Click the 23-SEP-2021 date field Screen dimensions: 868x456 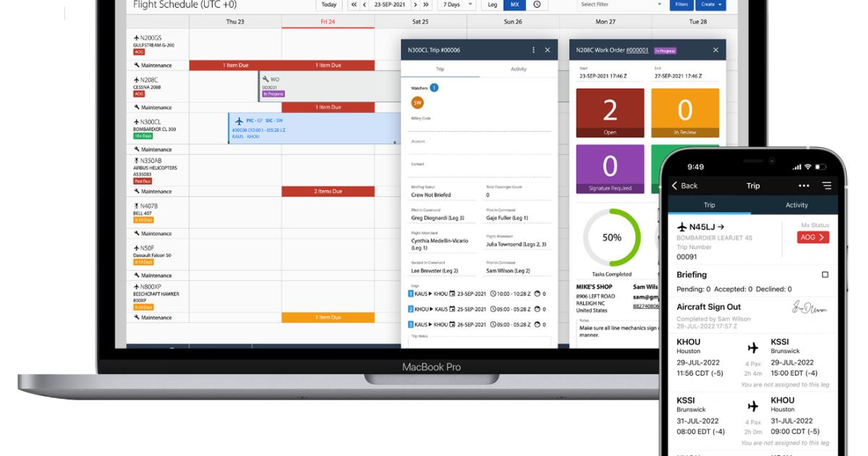[x=389, y=5]
